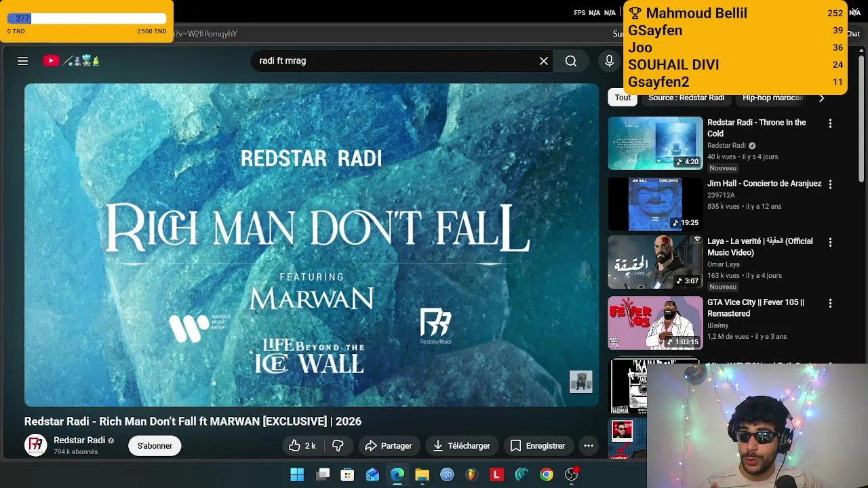This screenshot has height=488, width=868.
Task: Open Outlook from the taskbar
Action: (372, 475)
